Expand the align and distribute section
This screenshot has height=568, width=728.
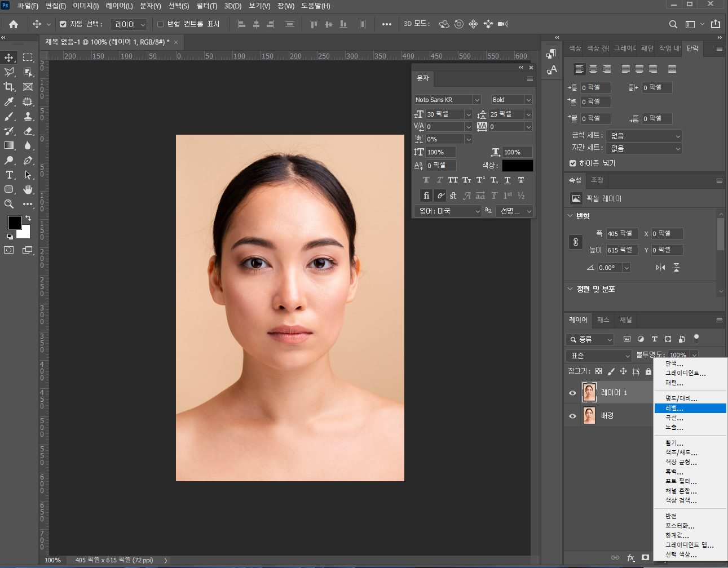point(570,289)
